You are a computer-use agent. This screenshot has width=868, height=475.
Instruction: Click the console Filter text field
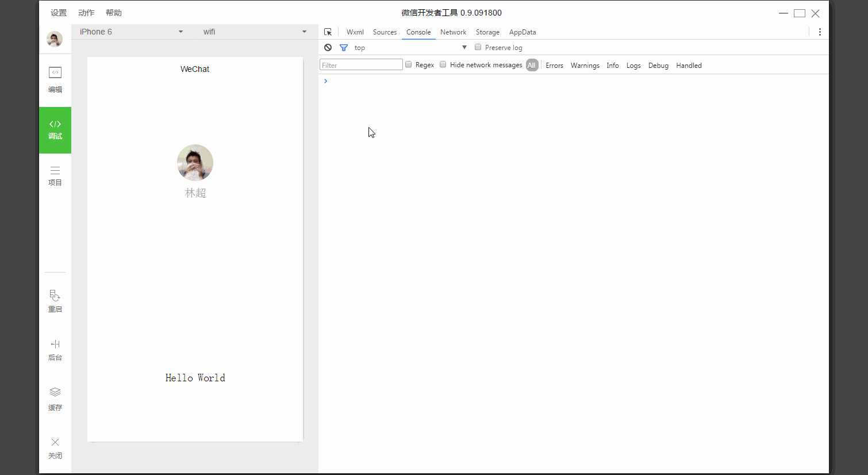click(361, 65)
